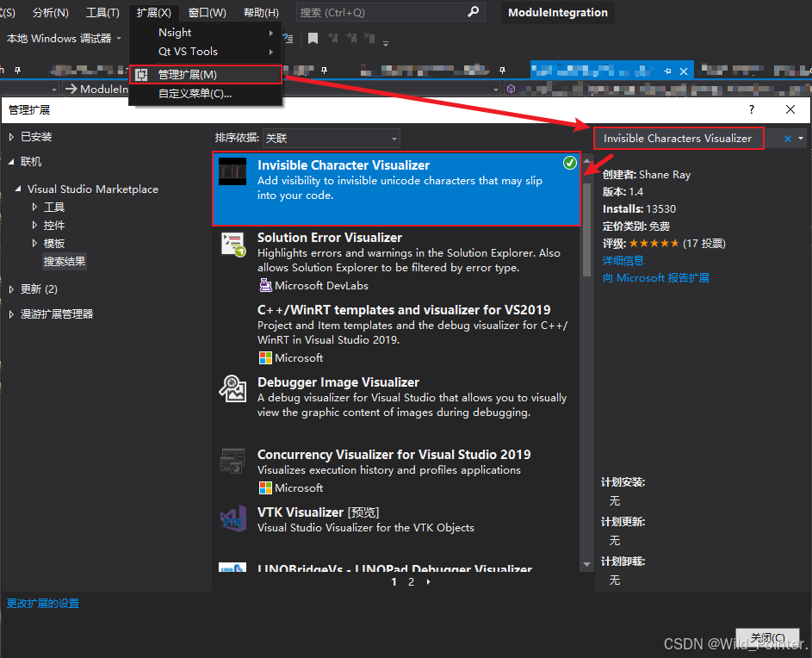
Task: Open the 详细信息 link
Action: point(623,260)
